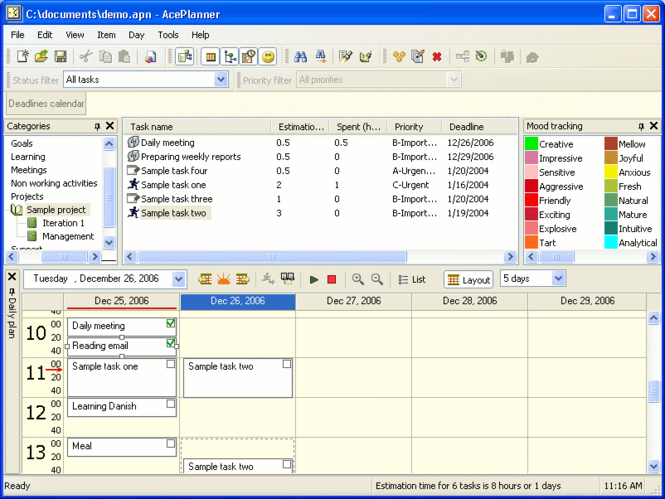Viewport: 665px width, 499px height.
Task: Check the Sample task one checkbox
Action: pos(171,364)
